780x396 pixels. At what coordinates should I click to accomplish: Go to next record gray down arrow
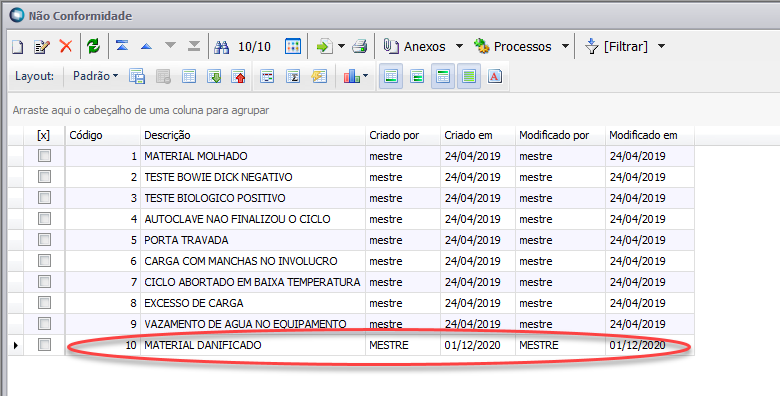tap(170, 46)
